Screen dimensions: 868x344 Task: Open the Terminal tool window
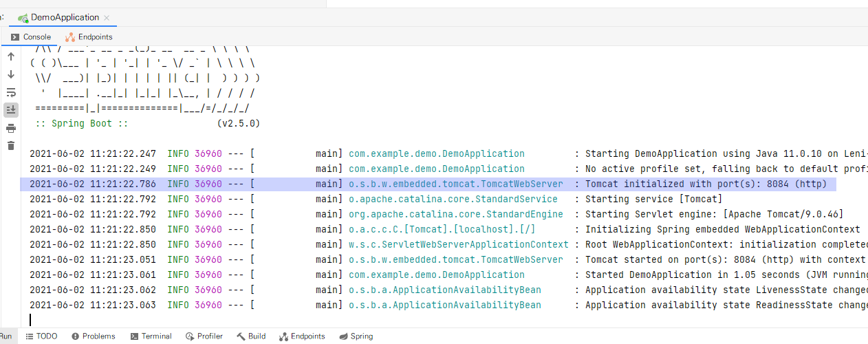[x=150, y=336]
